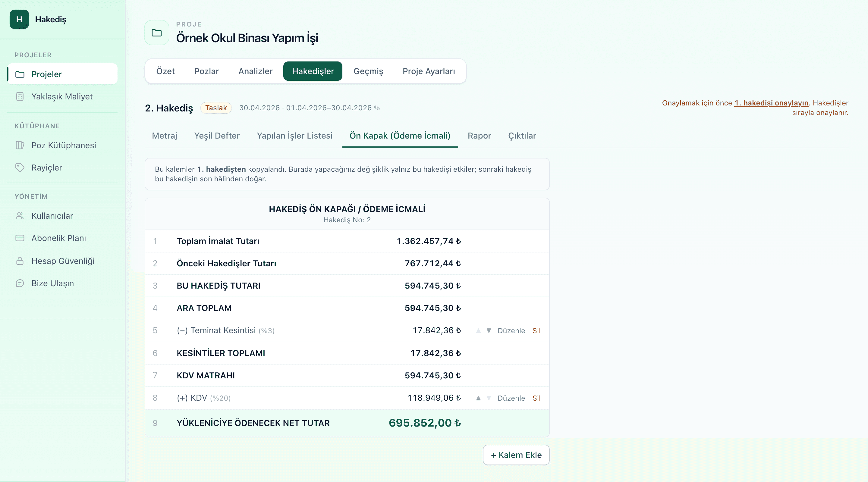Open Projeler in the sidebar
Viewport: 868px width, 482px height.
coord(62,74)
